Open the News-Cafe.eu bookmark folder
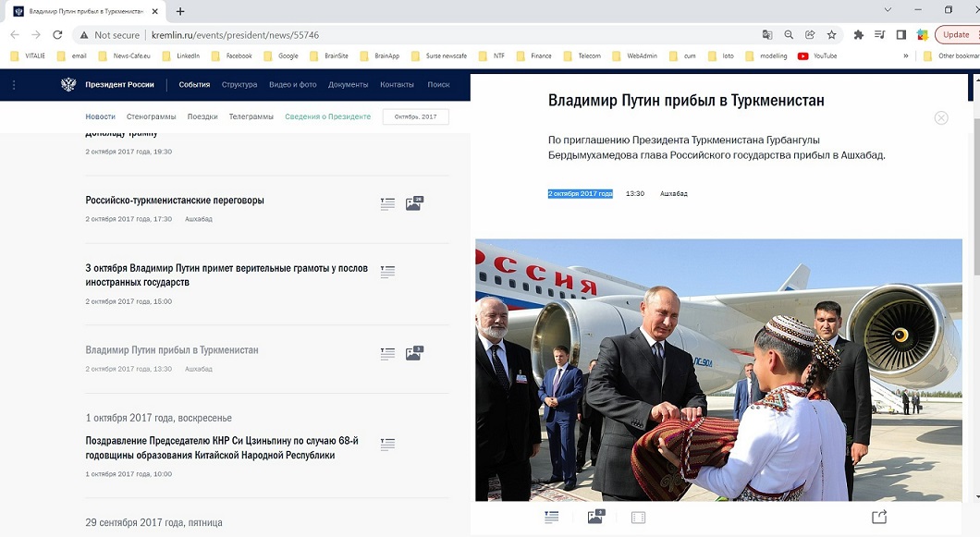The image size is (980, 537). pos(125,55)
